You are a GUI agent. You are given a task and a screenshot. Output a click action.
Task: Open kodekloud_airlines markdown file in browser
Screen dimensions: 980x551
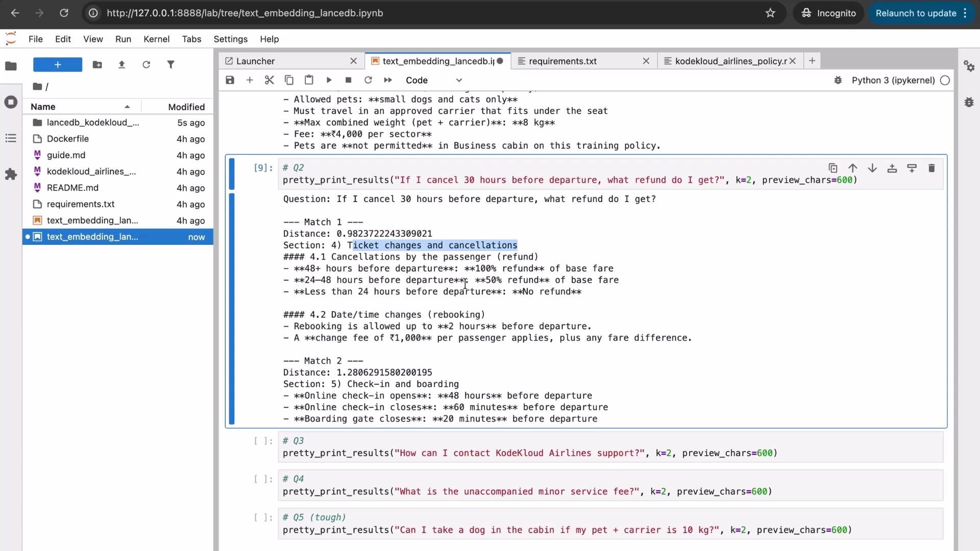tap(118, 171)
